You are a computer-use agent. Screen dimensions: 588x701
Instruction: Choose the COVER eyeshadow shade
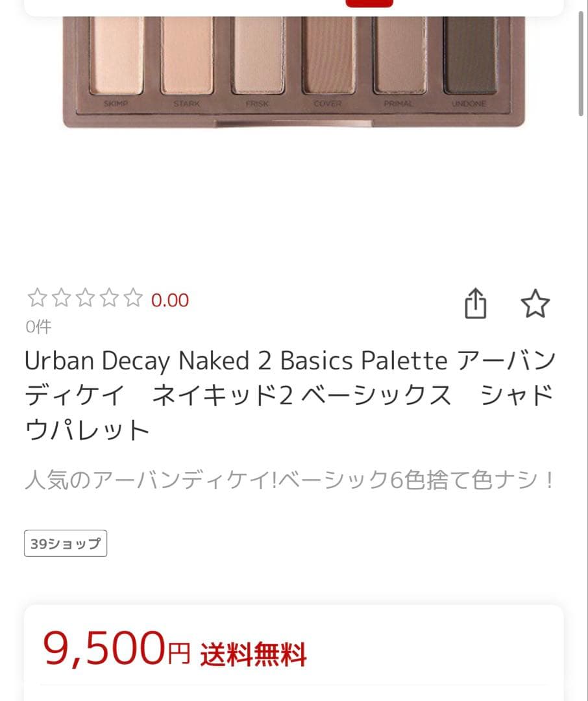pyautogui.click(x=328, y=55)
